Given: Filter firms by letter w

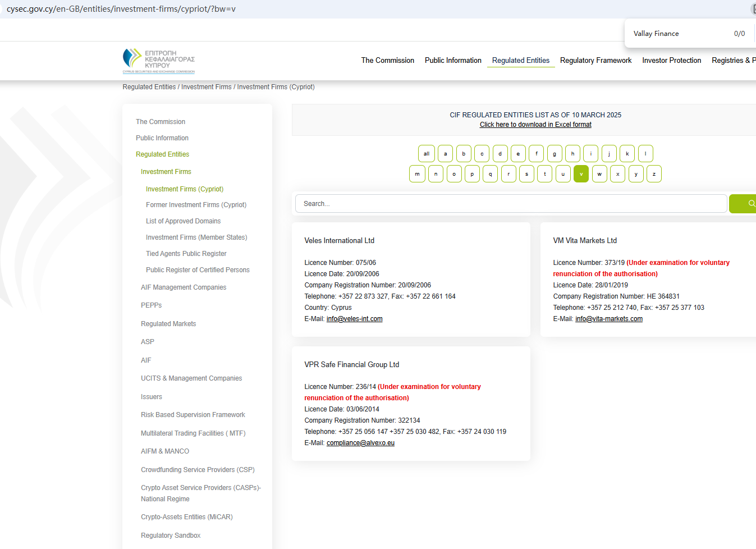Looking at the screenshot, I should [x=599, y=174].
